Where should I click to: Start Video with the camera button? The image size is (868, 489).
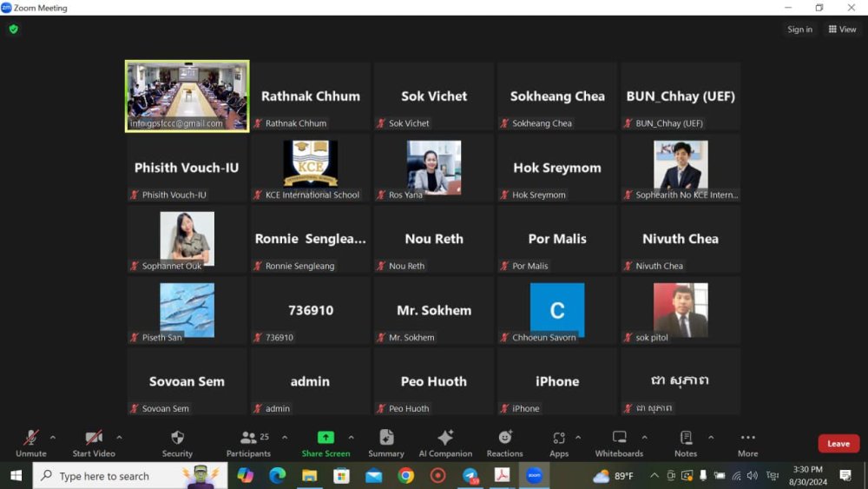[93, 438]
